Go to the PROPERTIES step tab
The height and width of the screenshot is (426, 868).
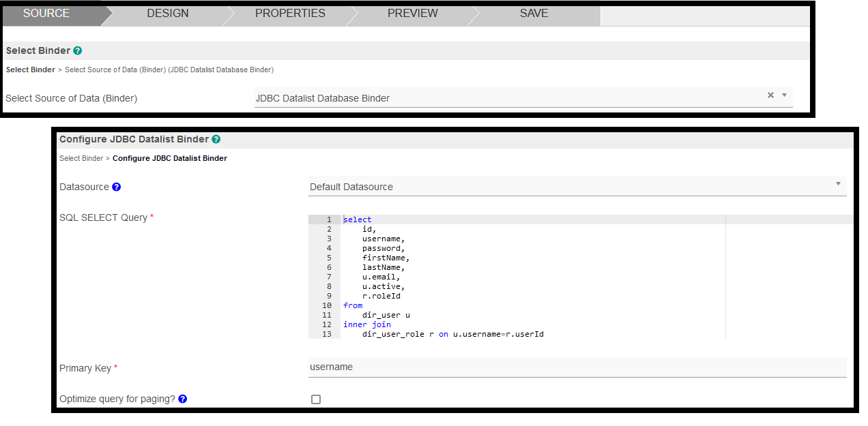(x=290, y=14)
